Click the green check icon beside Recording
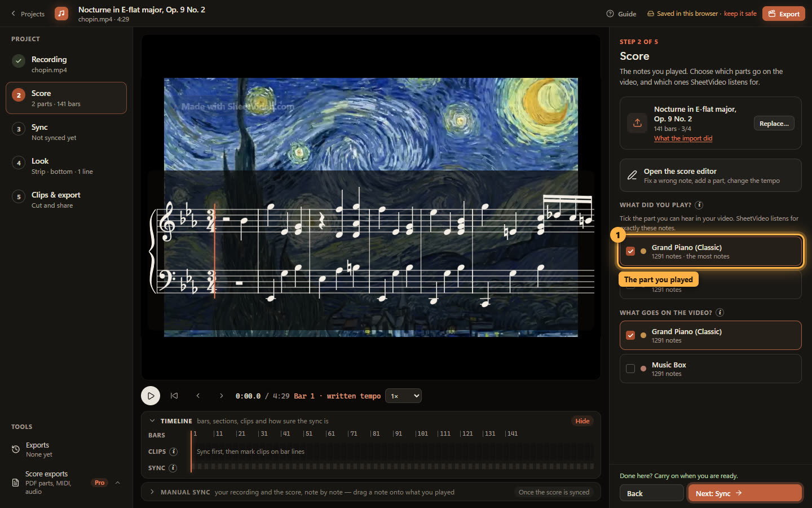The height and width of the screenshot is (508, 812). point(19,61)
